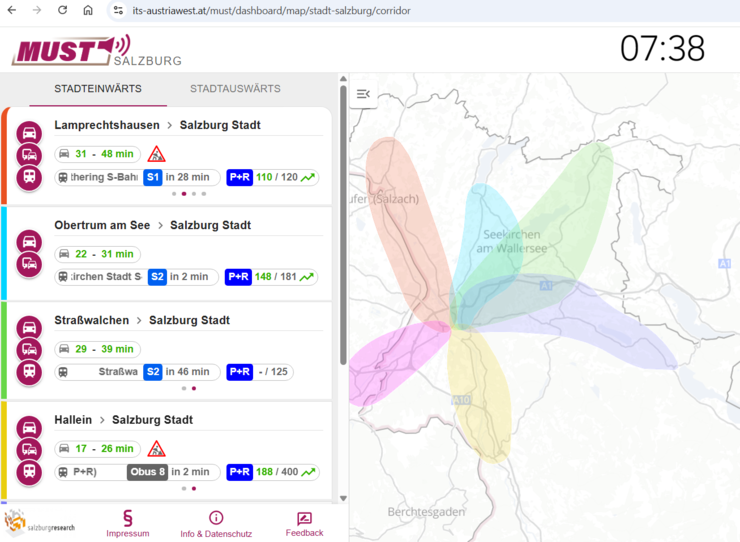The height and width of the screenshot is (542, 740).
Task: Click the corridor list scrollbar thumb
Action: coord(343,225)
